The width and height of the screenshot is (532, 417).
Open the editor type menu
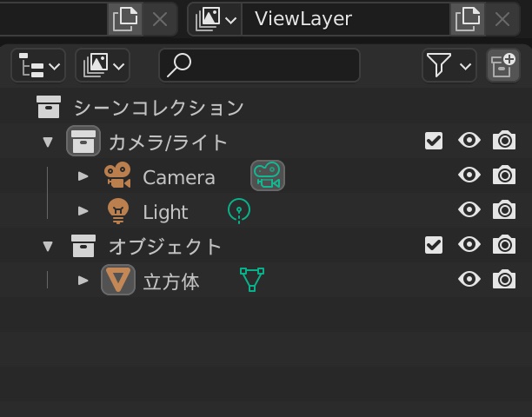38,65
